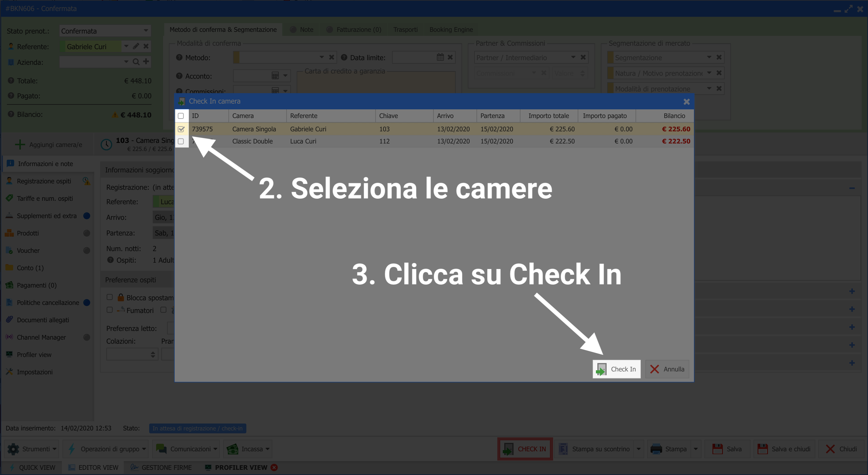
Task: Open Data limite calendar icon
Action: coord(440,57)
